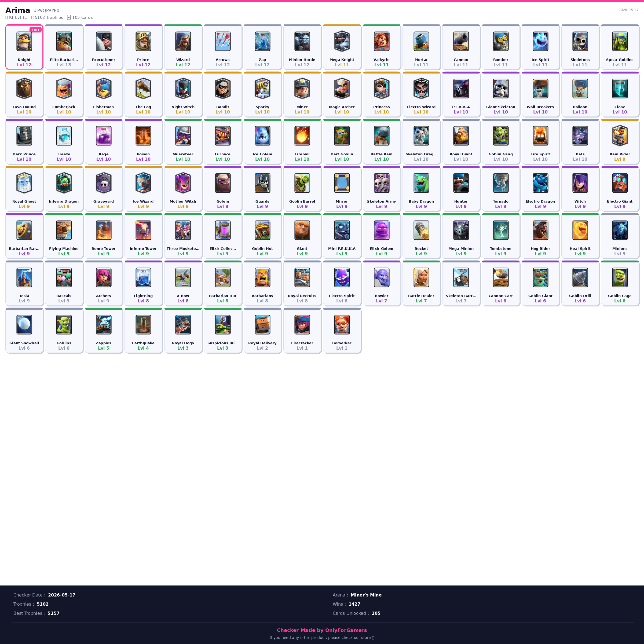Open the Lumberjack card image

[x=64, y=89]
